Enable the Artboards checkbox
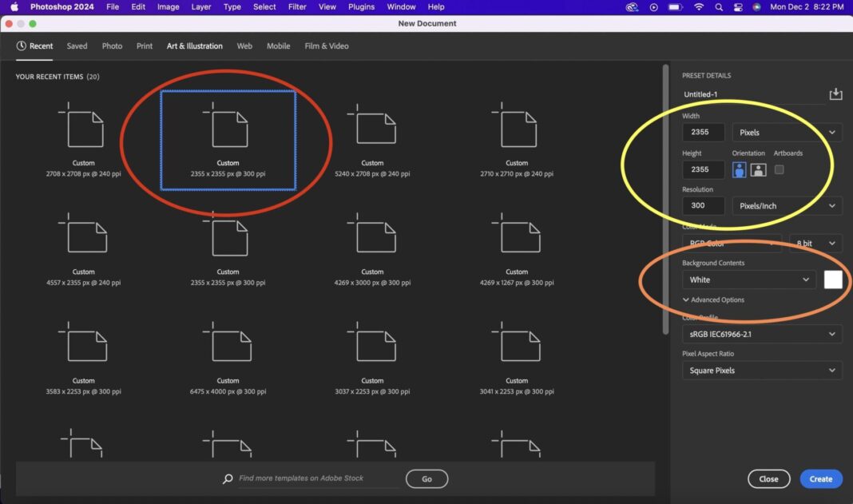The image size is (853, 504). (x=779, y=169)
